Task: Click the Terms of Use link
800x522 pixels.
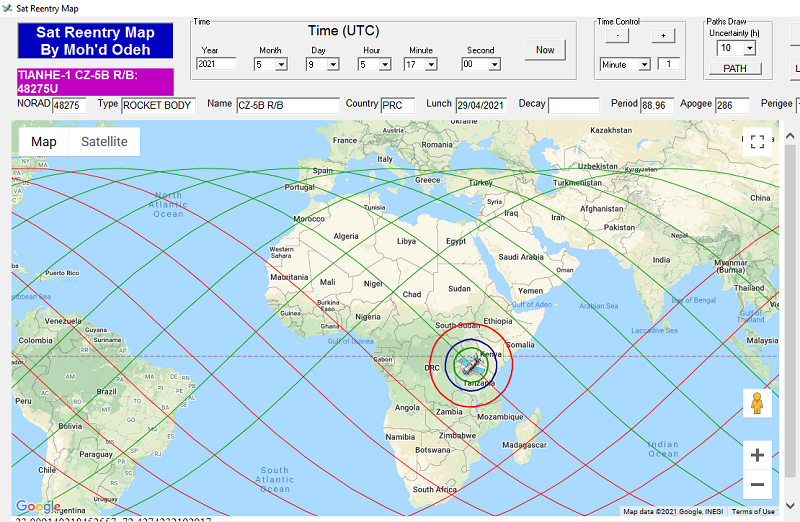Action: pyautogui.click(x=753, y=511)
